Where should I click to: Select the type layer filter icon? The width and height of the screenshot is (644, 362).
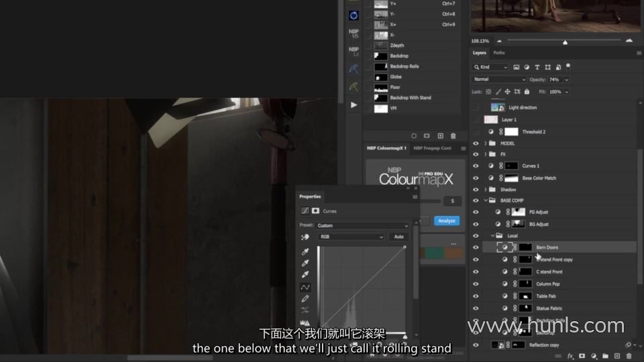tap(537, 67)
